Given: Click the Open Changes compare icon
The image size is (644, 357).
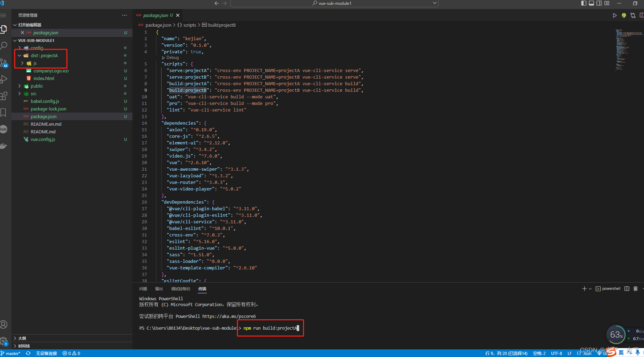Looking at the screenshot, I should pyautogui.click(x=633, y=15).
